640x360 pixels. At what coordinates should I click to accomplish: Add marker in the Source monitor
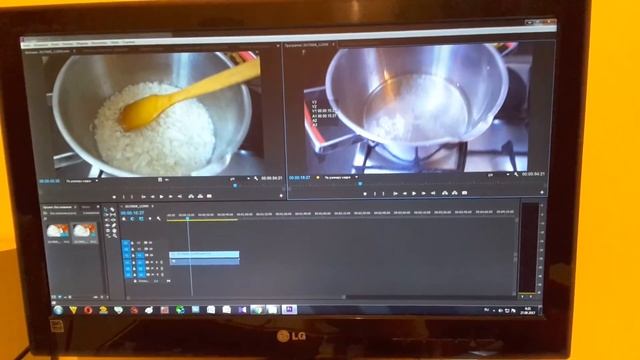(114, 197)
